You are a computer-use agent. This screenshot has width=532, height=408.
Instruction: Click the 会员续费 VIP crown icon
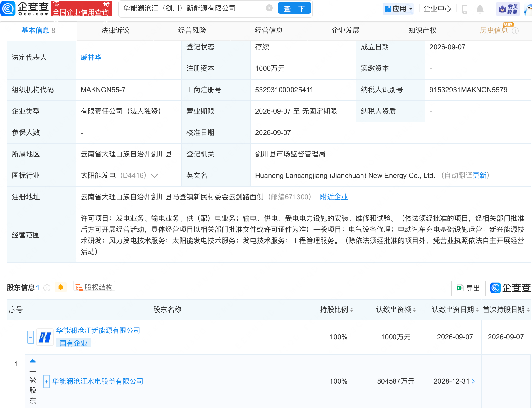coord(508,9)
